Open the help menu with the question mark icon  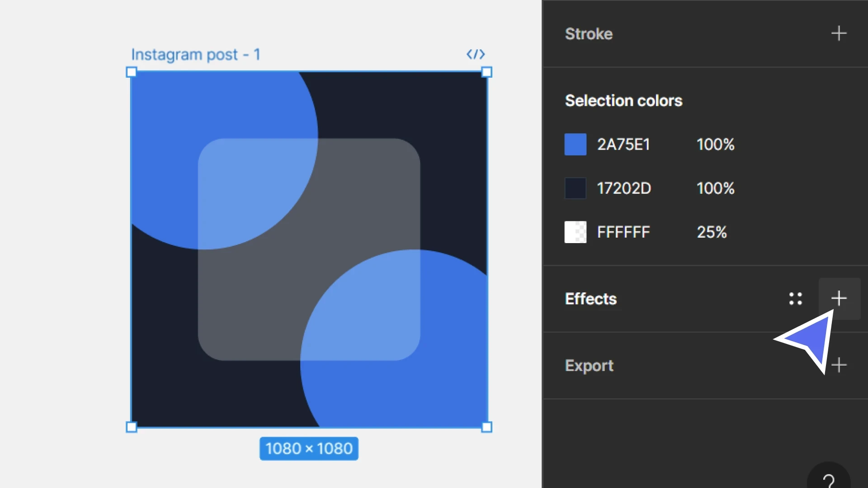[x=829, y=480]
